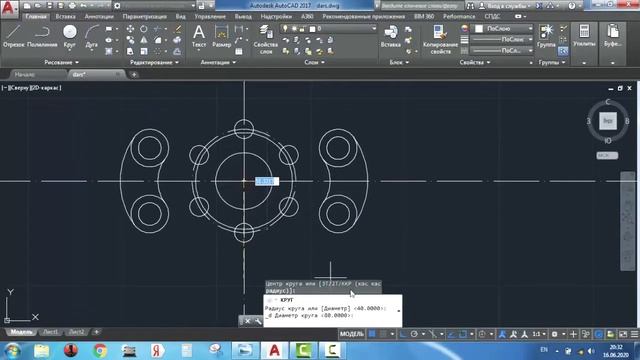Click the Вставка block insert icon
This screenshot has height=360, width=640.
point(391,36)
